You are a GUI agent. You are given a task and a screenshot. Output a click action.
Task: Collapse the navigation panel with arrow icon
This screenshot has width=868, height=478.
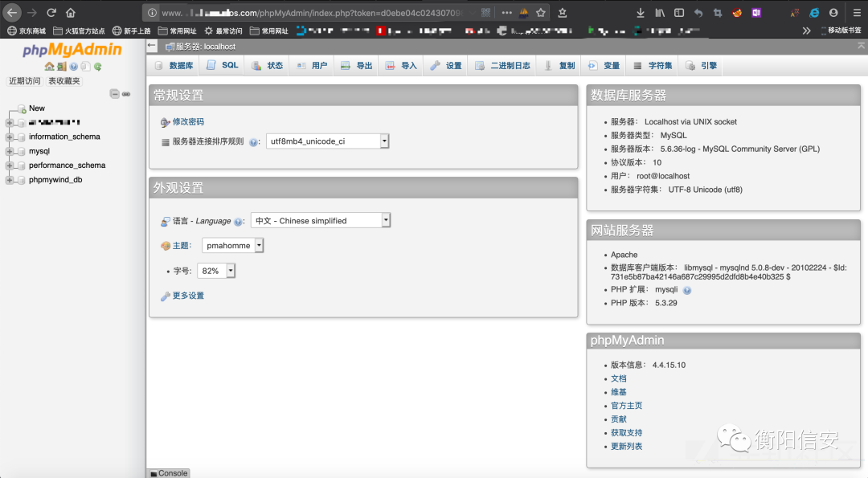click(152, 46)
